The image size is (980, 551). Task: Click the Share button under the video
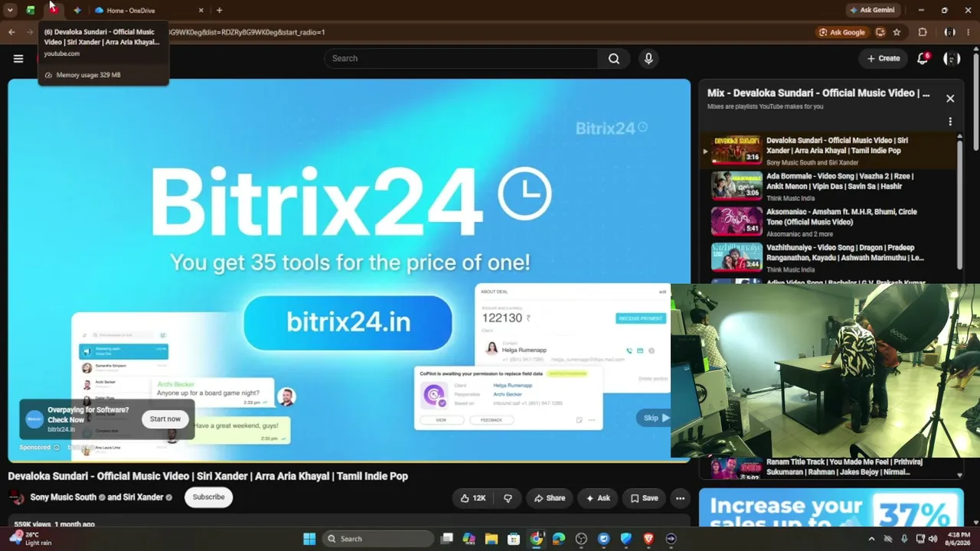pos(549,498)
